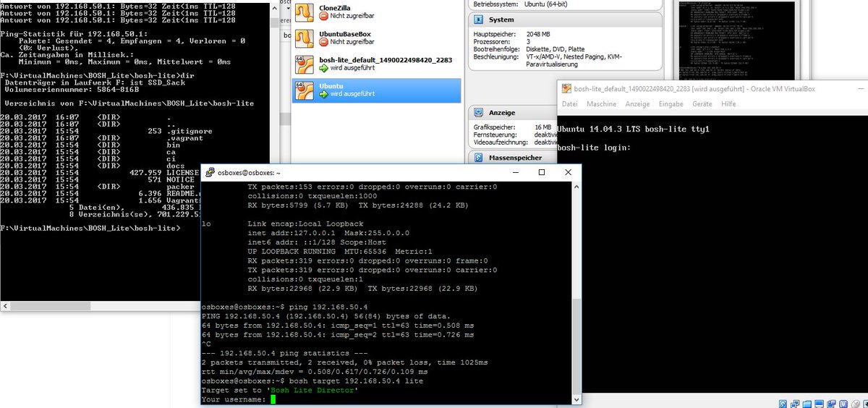The image size is (868, 408).
Task: Click the System section chip icon
Action: pos(479,20)
